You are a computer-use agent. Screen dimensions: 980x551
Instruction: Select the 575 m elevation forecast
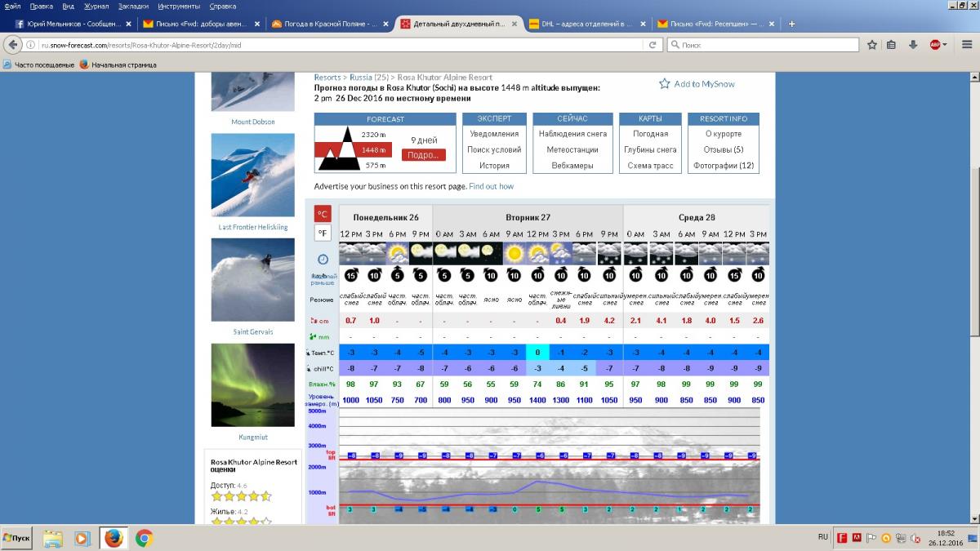click(376, 166)
